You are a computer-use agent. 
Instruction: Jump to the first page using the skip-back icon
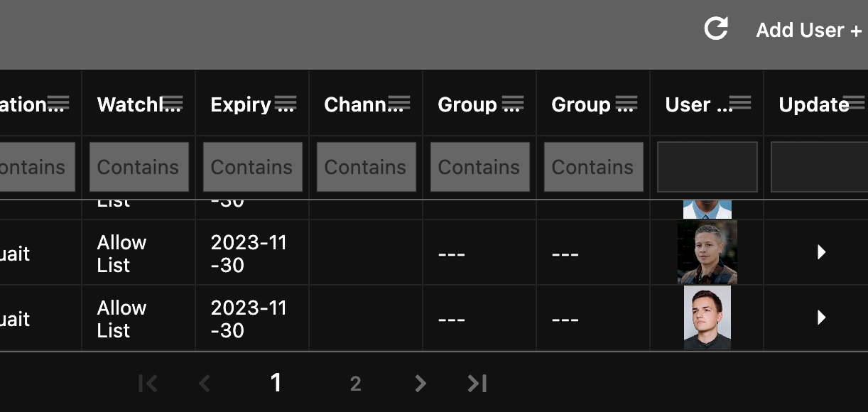coord(148,384)
